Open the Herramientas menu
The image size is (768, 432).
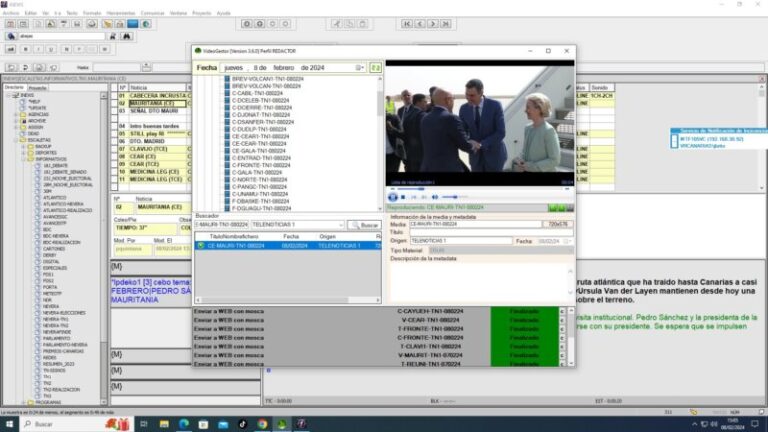point(122,13)
